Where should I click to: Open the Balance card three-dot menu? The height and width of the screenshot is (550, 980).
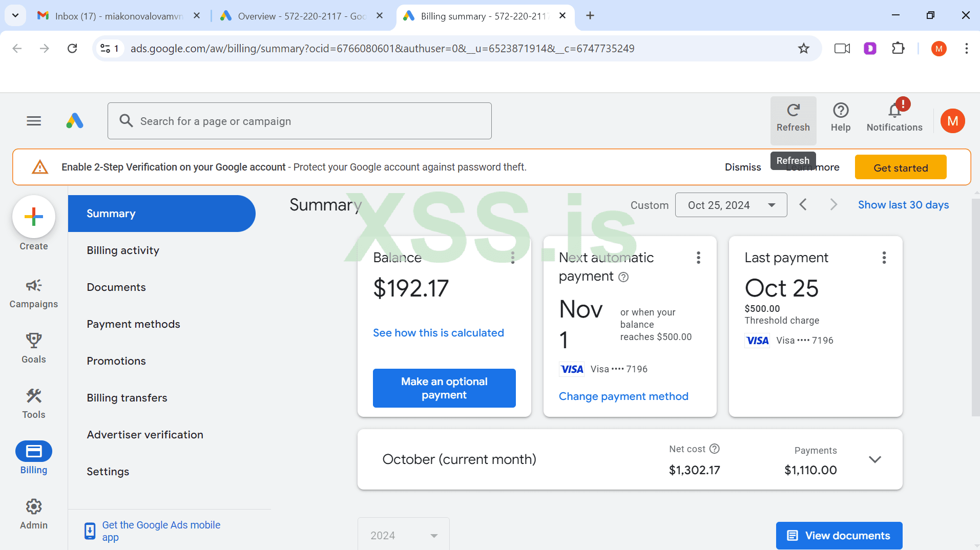tap(512, 258)
